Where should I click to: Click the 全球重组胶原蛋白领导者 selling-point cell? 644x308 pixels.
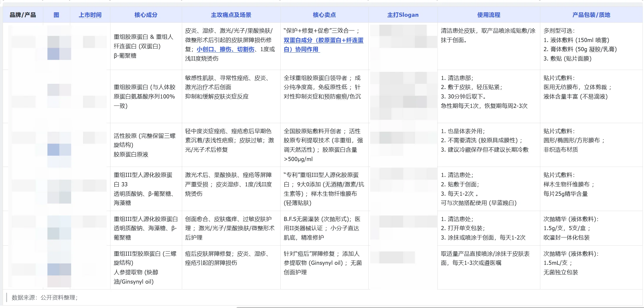[x=324, y=96]
